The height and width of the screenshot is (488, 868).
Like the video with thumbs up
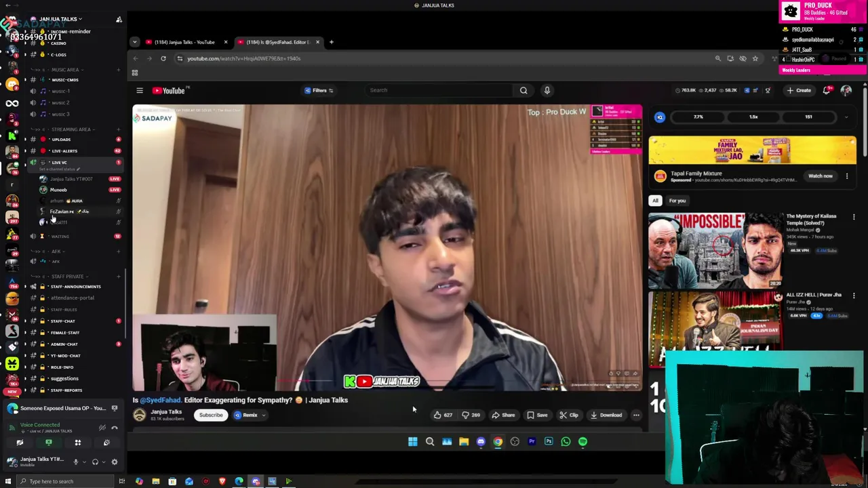443,415
